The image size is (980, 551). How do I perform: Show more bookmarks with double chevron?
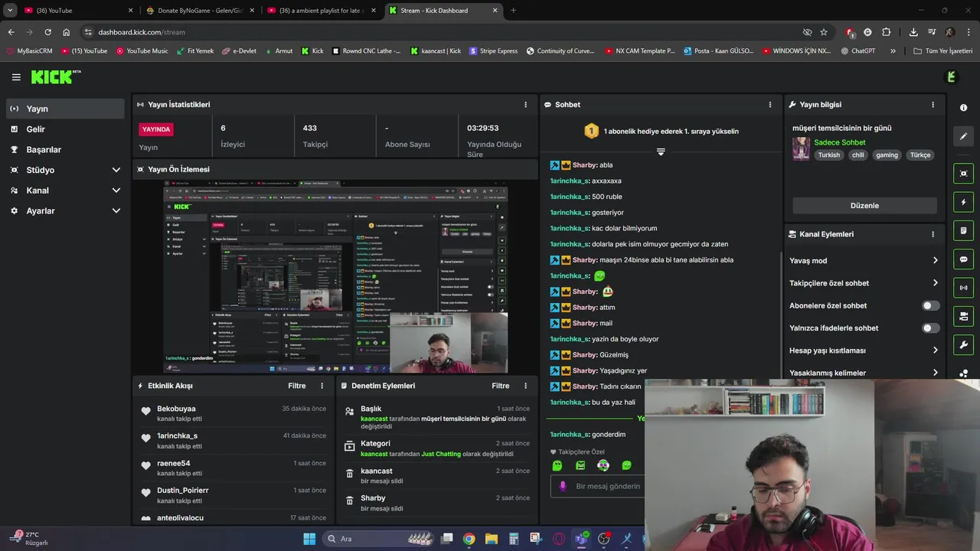click(x=893, y=51)
